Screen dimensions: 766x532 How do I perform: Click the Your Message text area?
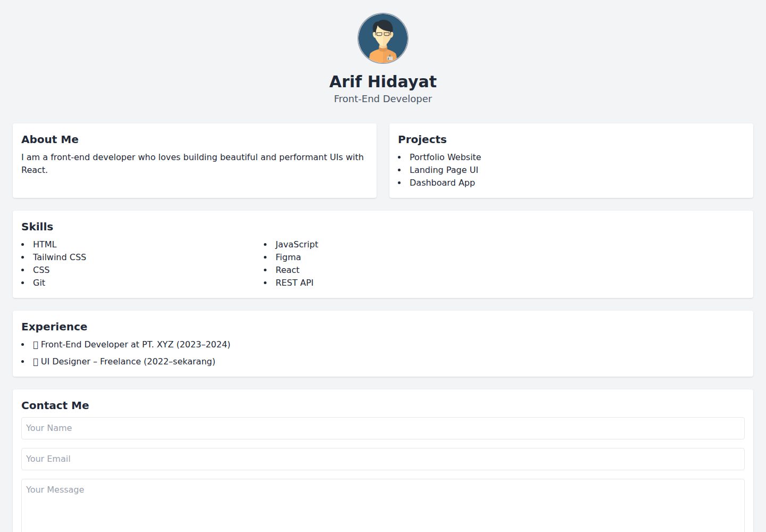click(x=383, y=505)
